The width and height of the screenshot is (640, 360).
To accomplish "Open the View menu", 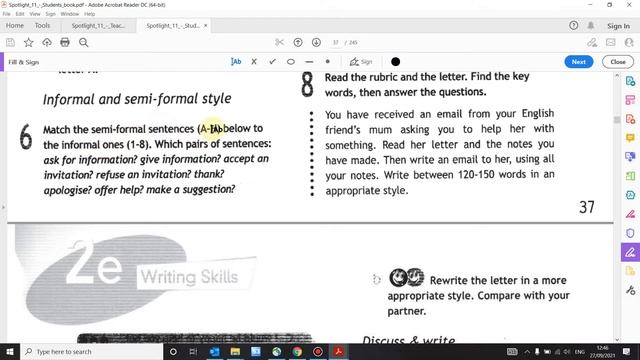I will 35,14.
